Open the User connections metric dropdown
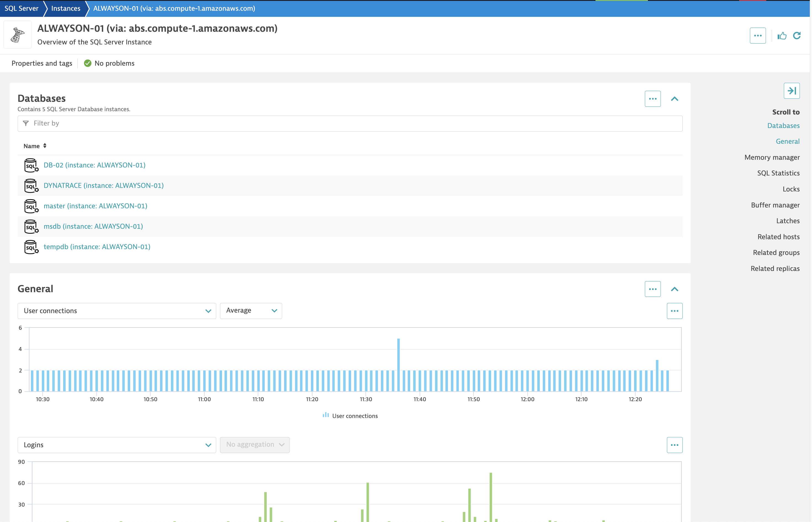The image size is (812, 522). tap(117, 311)
